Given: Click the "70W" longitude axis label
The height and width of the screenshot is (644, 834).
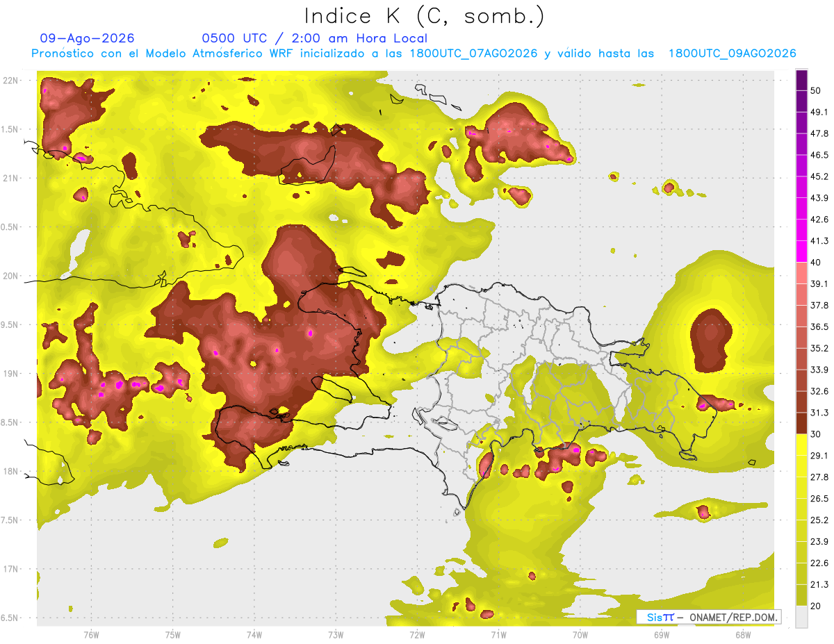Looking at the screenshot, I should 580,635.
